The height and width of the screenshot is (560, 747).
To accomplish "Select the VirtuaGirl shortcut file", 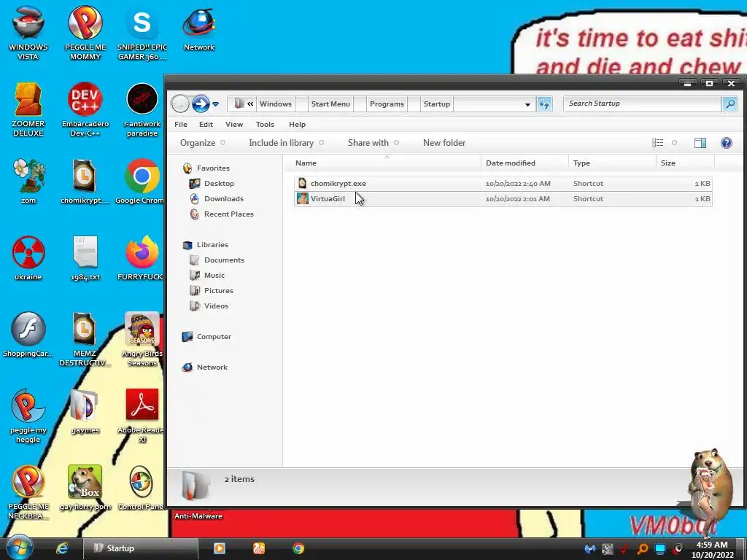I will click(x=503, y=198).
